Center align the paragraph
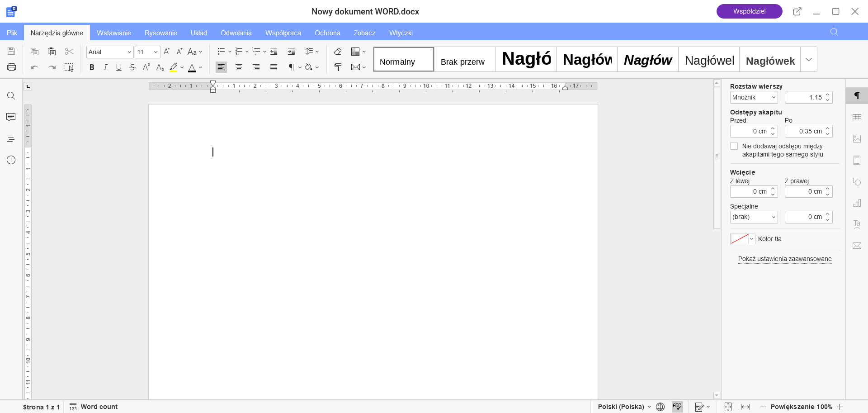 point(239,67)
